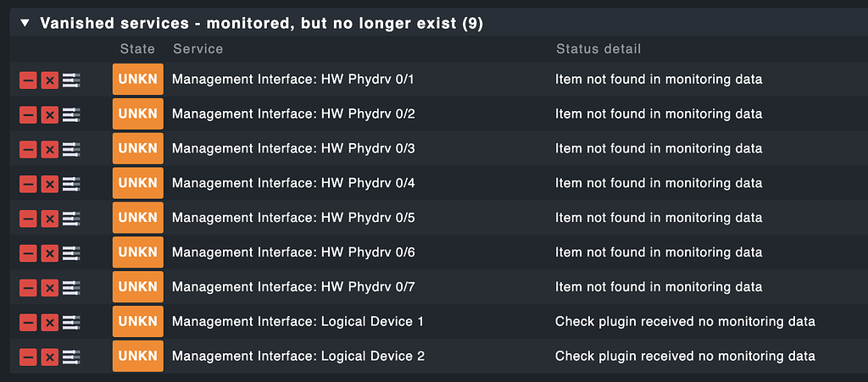Click the red minus icon for HW Phydrv 0/4
The width and height of the screenshot is (868, 382).
pyautogui.click(x=28, y=184)
